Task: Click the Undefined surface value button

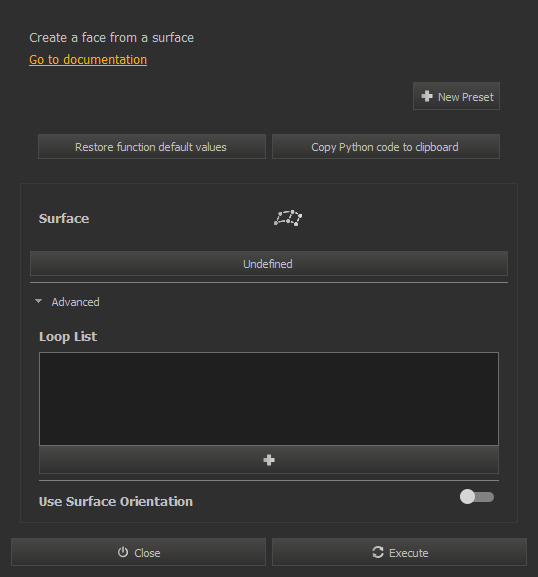Action: [269, 263]
